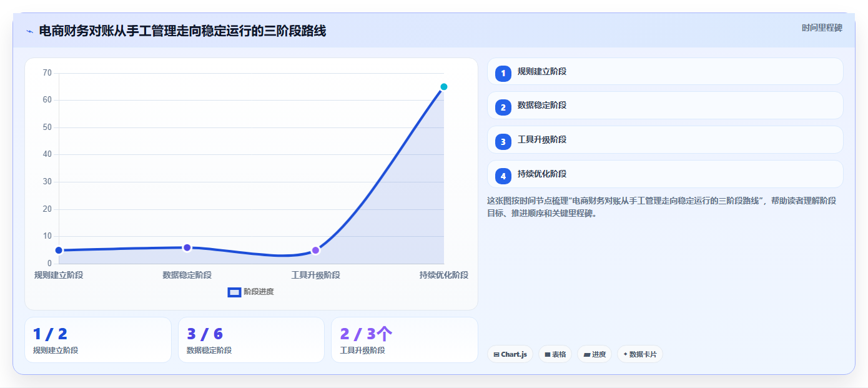868x388 pixels.
Task: Click the 时间里程碑 label in header
Action: click(822, 28)
